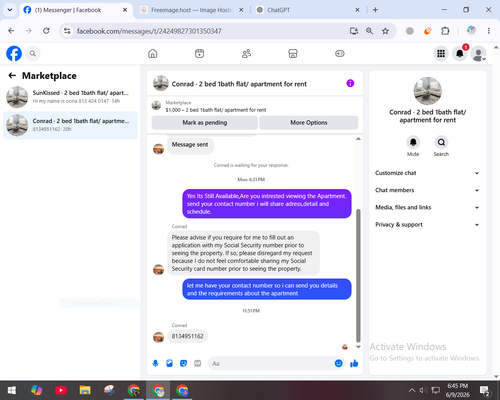Mute the Conrad conversation

point(413,142)
